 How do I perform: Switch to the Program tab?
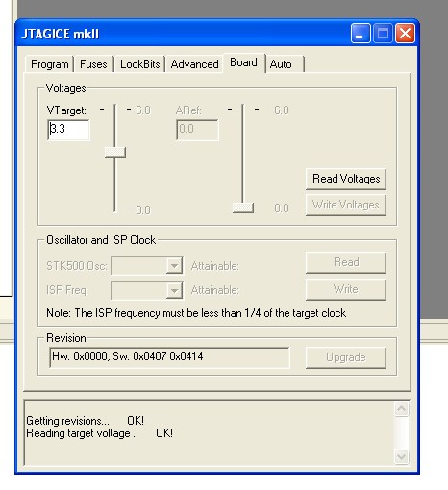pyautogui.click(x=50, y=64)
